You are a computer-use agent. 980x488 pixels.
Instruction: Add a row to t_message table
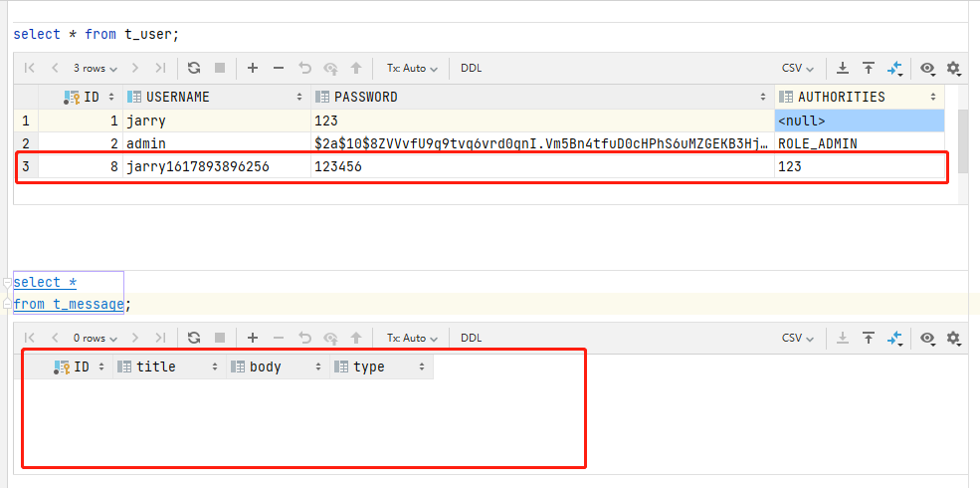tap(253, 338)
